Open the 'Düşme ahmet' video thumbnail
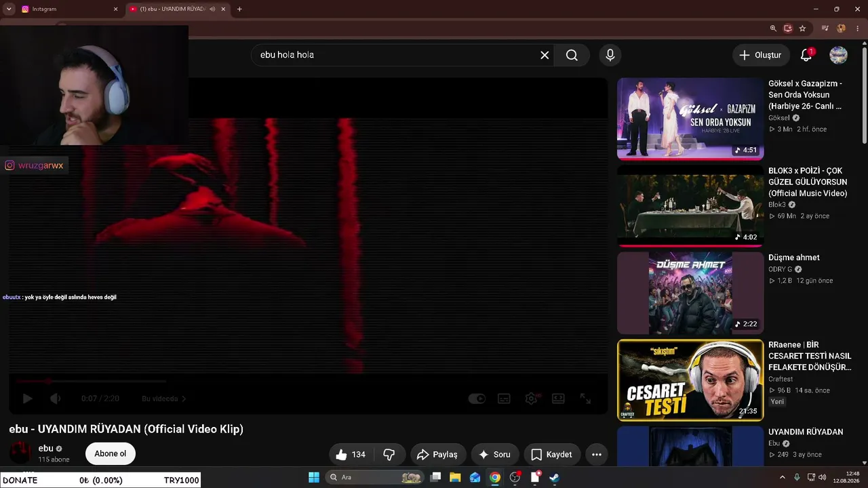The width and height of the screenshot is (868, 488). [690, 293]
